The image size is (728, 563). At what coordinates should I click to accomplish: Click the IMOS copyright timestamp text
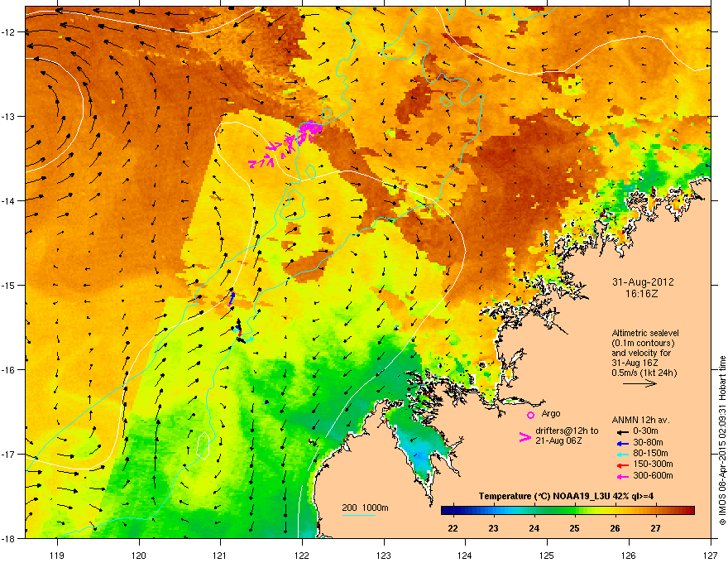point(722,440)
